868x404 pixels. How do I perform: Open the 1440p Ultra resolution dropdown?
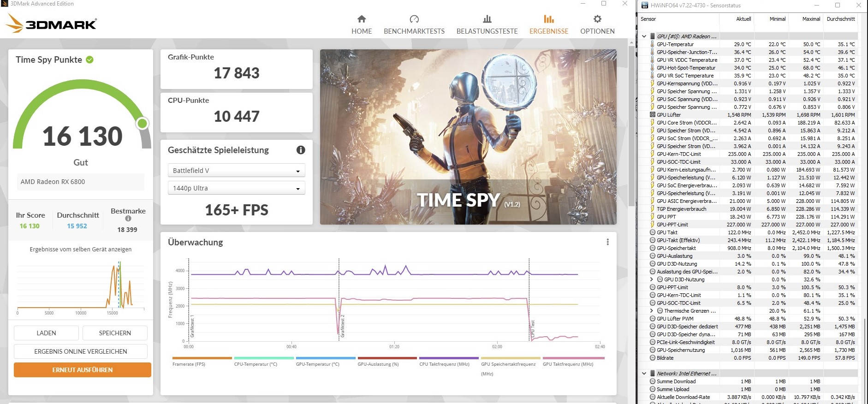point(236,188)
